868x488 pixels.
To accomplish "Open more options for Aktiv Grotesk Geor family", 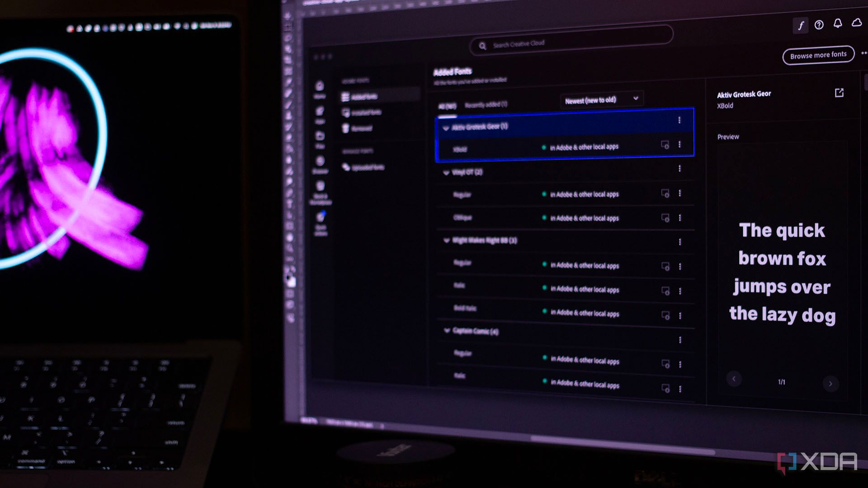I will [x=679, y=120].
